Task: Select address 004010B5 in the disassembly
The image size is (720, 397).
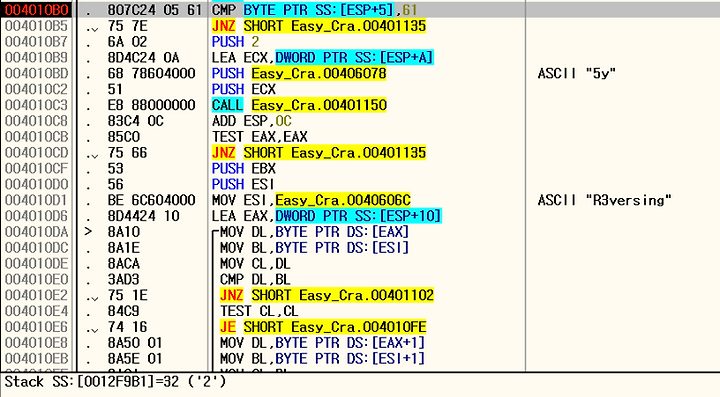Action: 37,26
